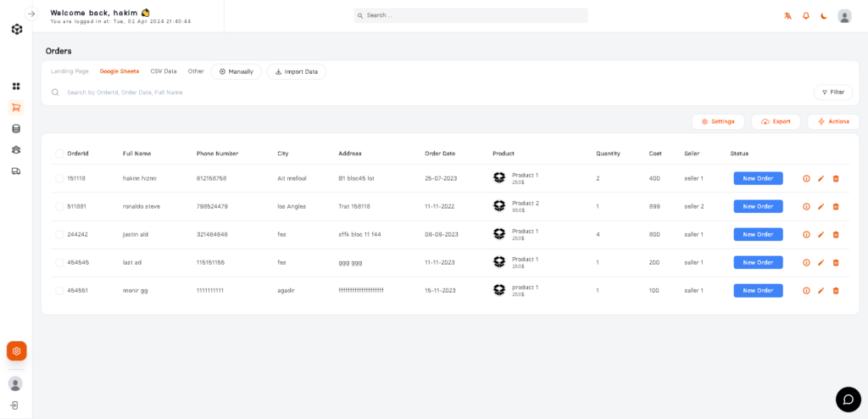
Task: Click the Export button
Action: (776, 121)
